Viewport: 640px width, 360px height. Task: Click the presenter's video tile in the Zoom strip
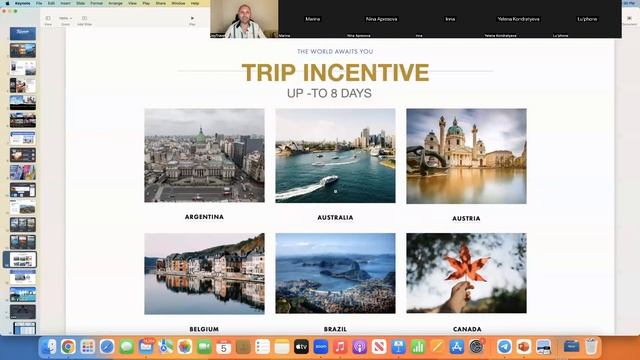[x=244, y=19]
